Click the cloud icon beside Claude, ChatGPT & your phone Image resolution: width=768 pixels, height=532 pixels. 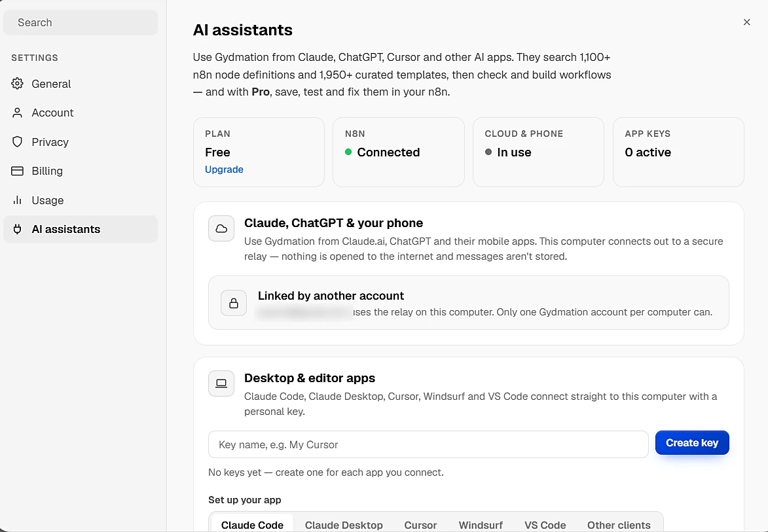(221, 228)
